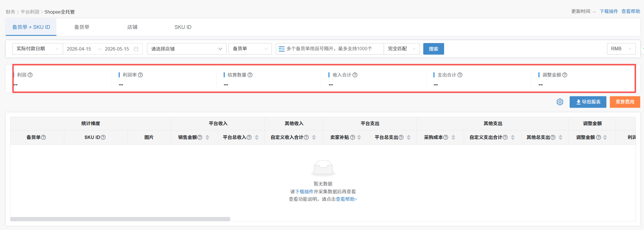Switch to the 备货单 tab
The image size is (644, 230).
[x=82, y=27]
